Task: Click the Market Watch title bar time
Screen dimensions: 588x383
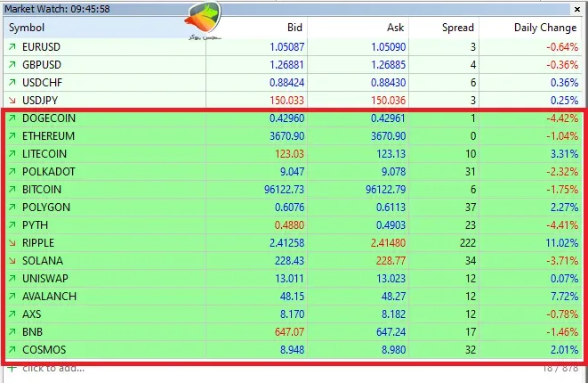Action: (x=90, y=9)
